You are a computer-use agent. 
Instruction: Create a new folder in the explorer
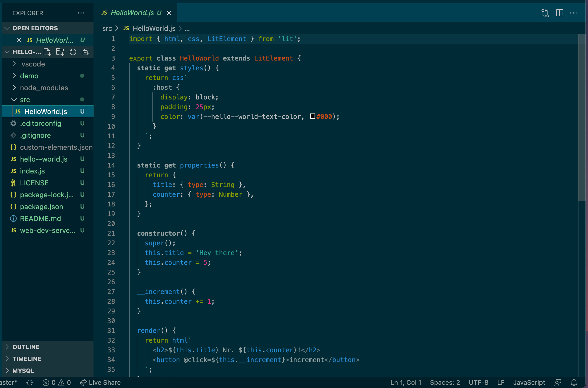pyautogui.click(x=60, y=52)
